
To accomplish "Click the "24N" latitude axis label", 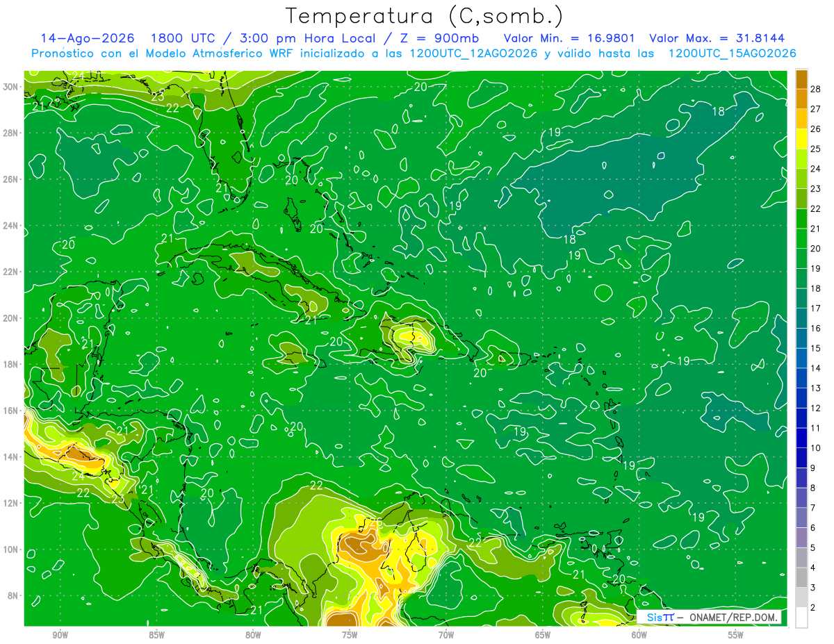I will point(10,226).
